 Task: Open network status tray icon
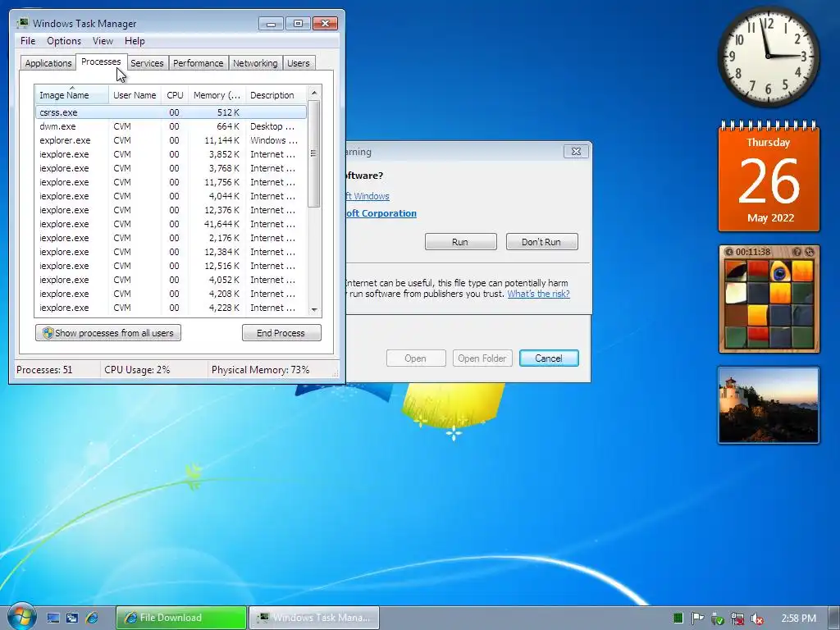click(x=737, y=619)
